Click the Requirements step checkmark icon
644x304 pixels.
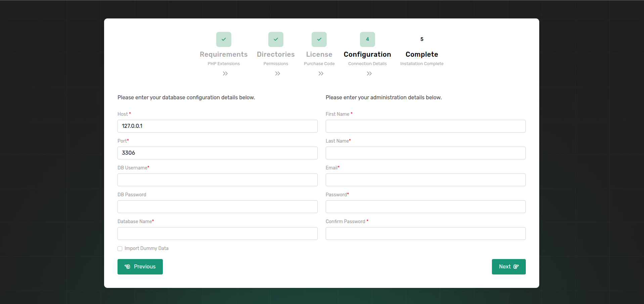224,39
